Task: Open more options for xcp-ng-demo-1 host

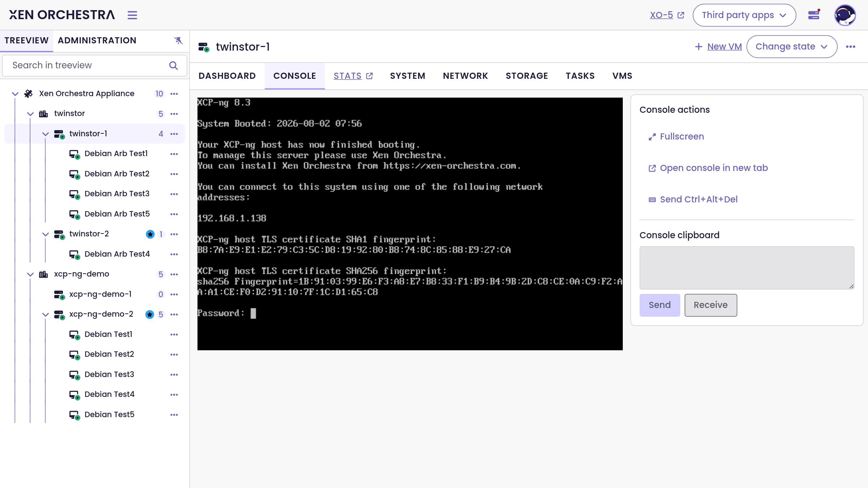Action: pyautogui.click(x=174, y=295)
